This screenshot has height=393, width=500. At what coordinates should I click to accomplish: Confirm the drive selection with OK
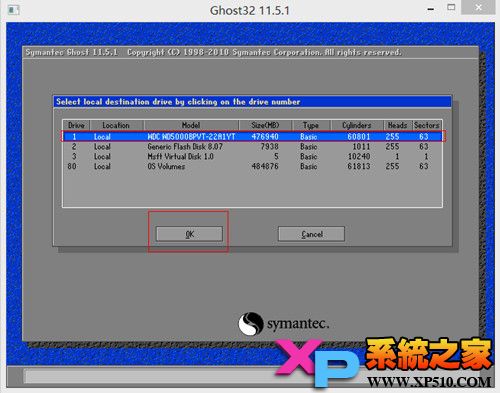(x=189, y=234)
